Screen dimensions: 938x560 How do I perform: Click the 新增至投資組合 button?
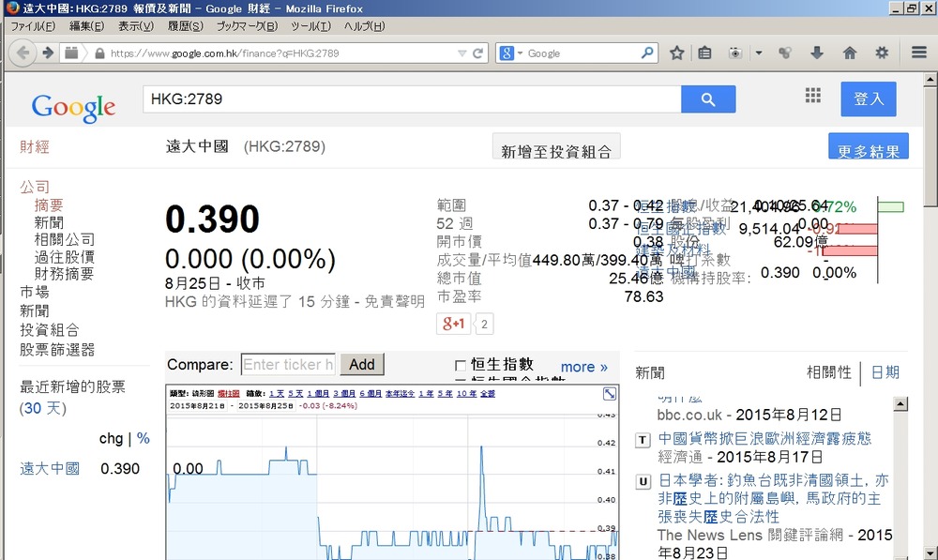(x=556, y=146)
